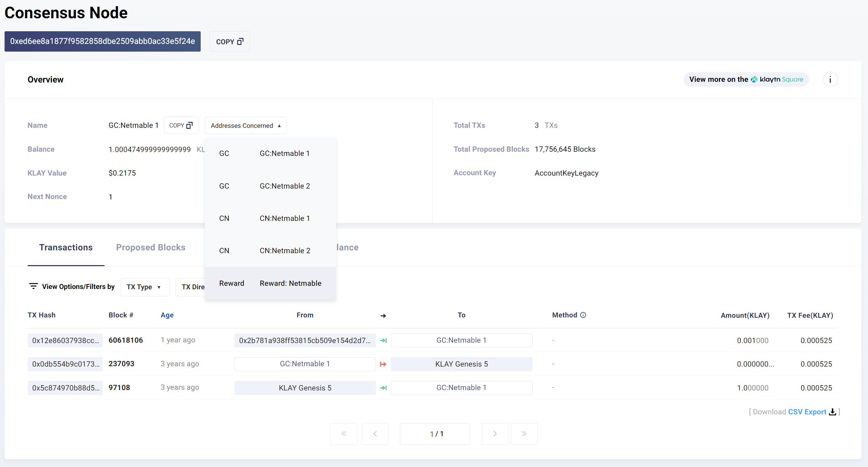Open the TX Type filter dropdown
Screen dimensions: 868x467
tap(145, 287)
